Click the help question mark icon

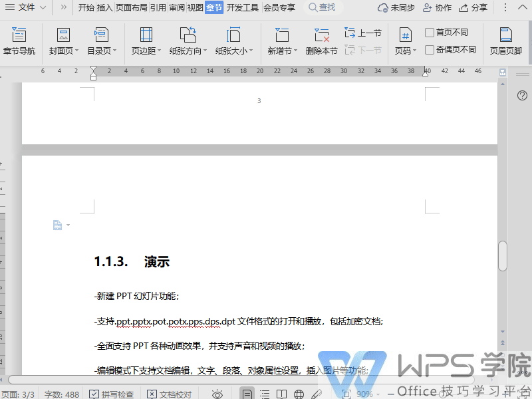pyautogui.click(x=522, y=95)
